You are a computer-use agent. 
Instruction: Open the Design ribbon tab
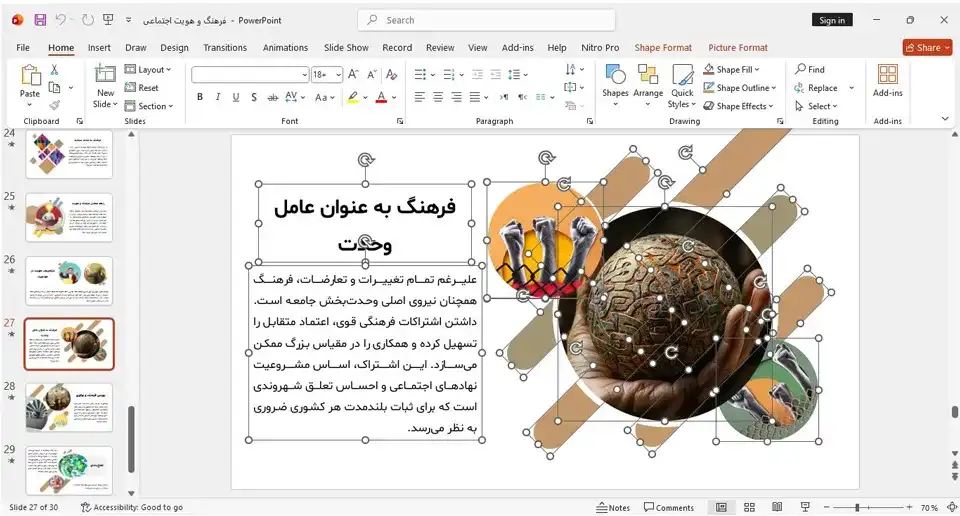point(174,48)
